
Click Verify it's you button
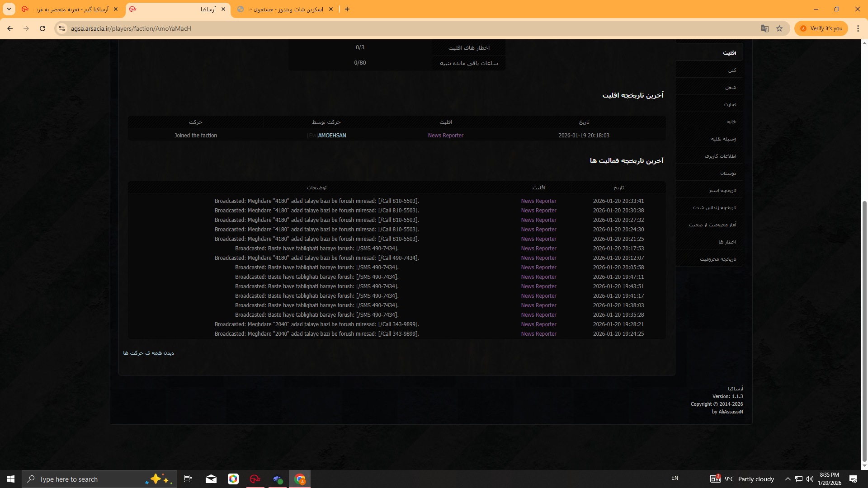pos(821,28)
